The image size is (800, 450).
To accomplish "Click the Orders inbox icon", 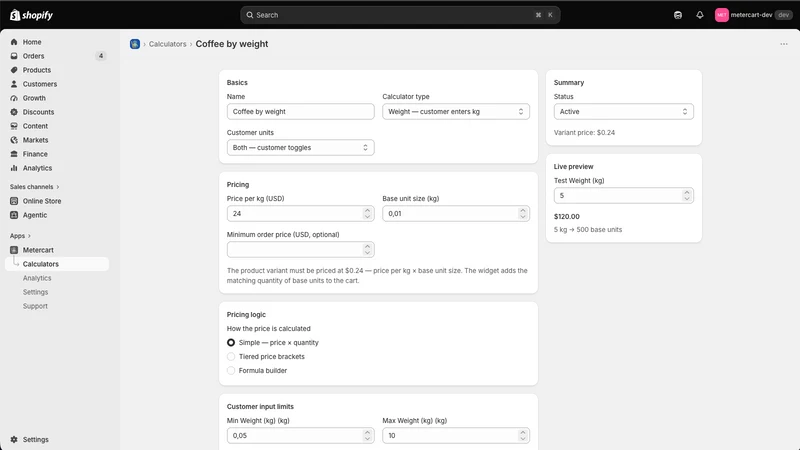I will click(14, 56).
